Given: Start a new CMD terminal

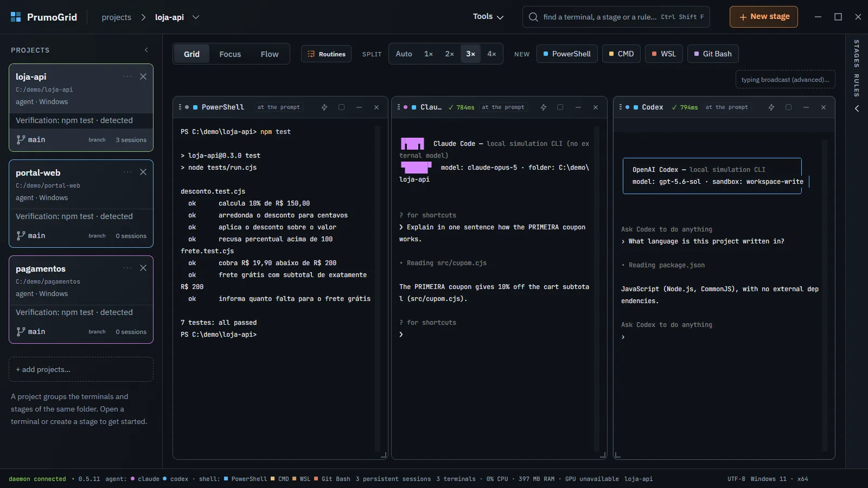Looking at the screenshot, I should 621,54.
